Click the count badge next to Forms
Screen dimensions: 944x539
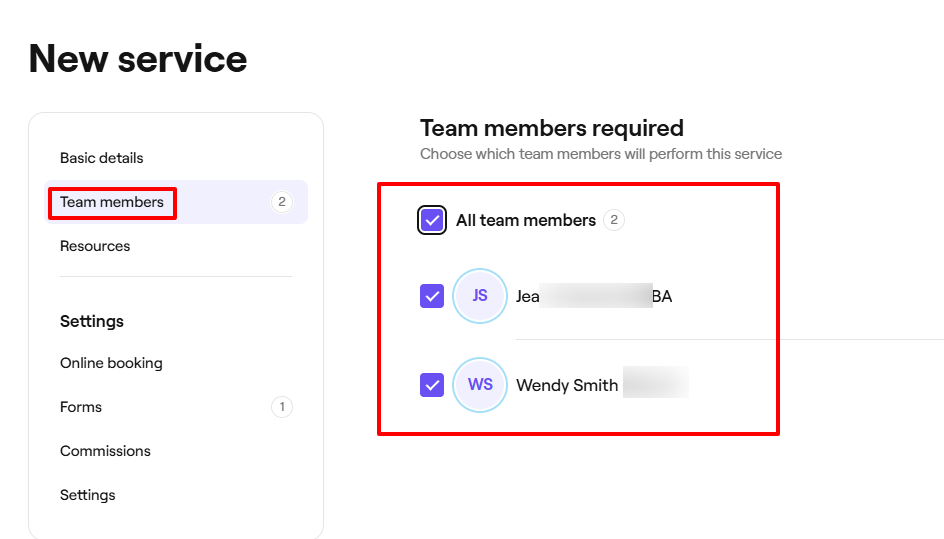282,407
